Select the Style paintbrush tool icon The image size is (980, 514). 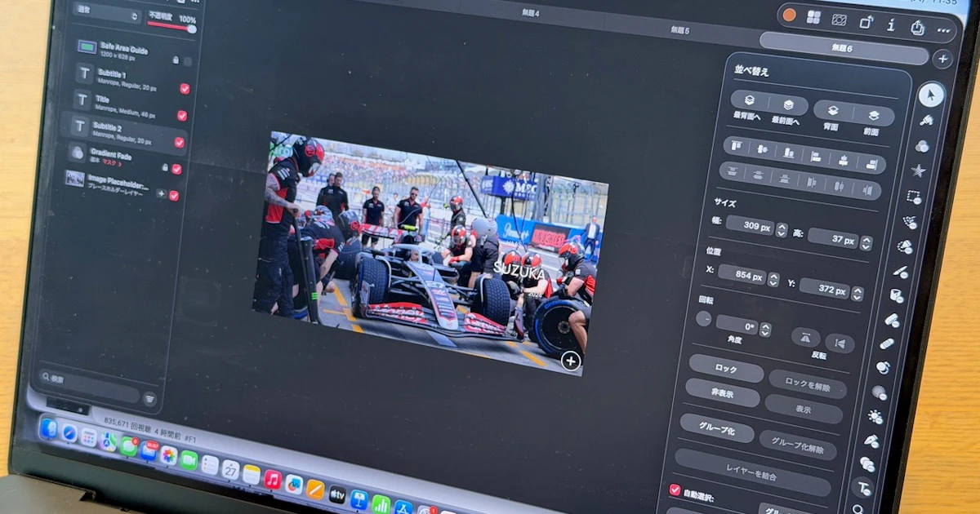click(x=927, y=120)
